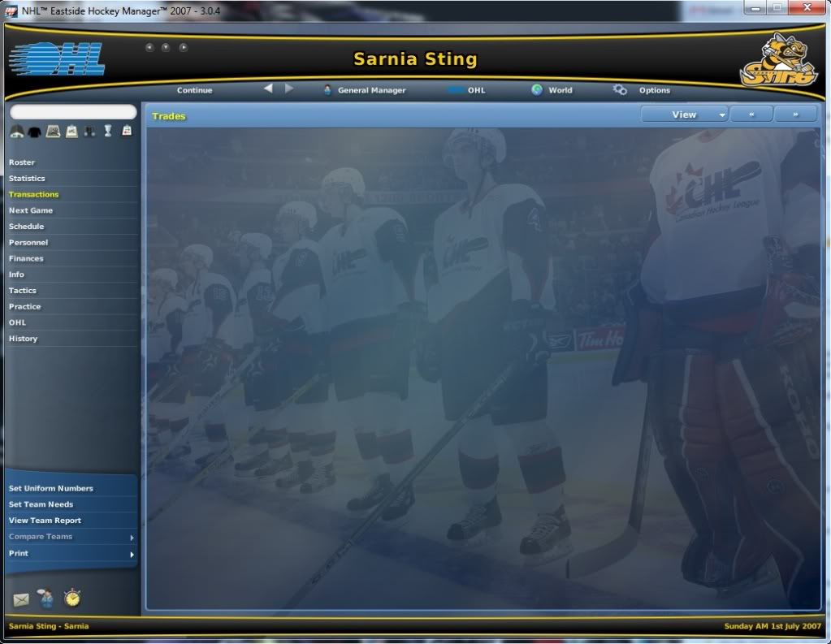Click the trophy cup icon
Viewport: 831px width, 644px height.
108,131
